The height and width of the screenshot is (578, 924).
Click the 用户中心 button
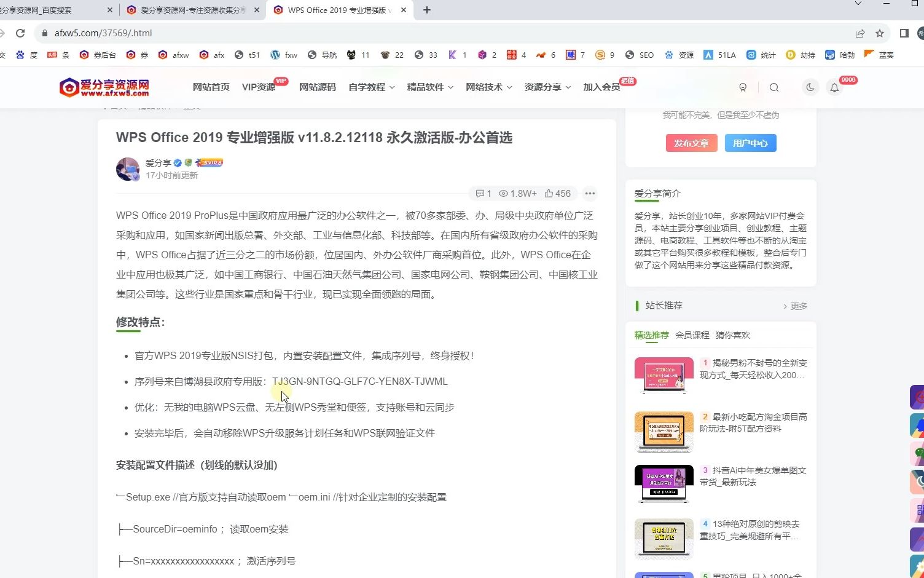coord(751,143)
